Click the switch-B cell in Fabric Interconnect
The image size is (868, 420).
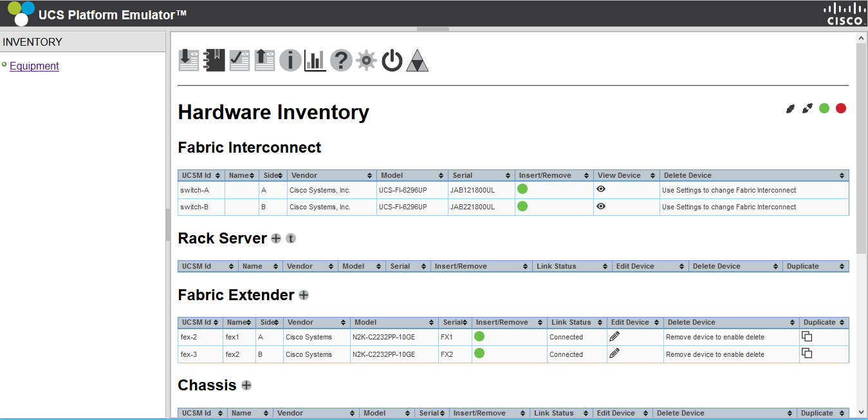point(201,207)
